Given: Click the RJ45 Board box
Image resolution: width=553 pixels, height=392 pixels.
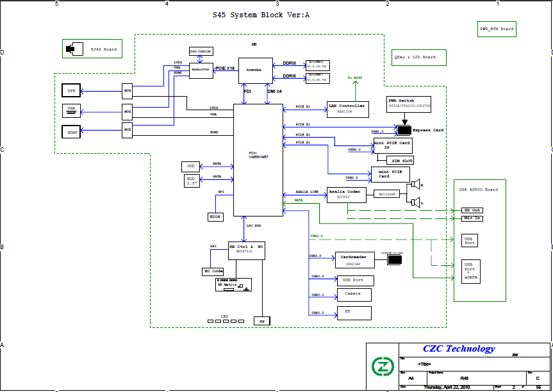Looking at the screenshot, I should [x=92, y=49].
